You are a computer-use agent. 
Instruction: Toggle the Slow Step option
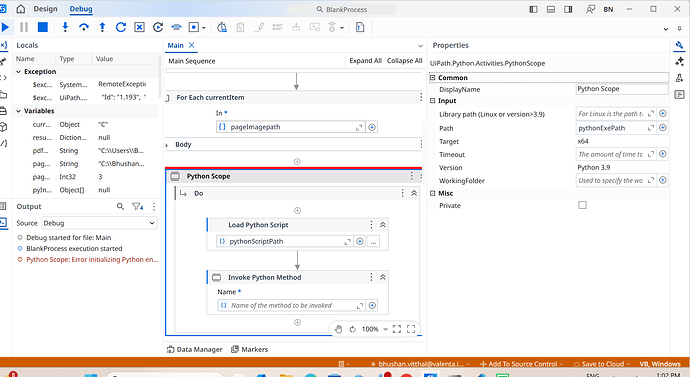pos(222,27)
